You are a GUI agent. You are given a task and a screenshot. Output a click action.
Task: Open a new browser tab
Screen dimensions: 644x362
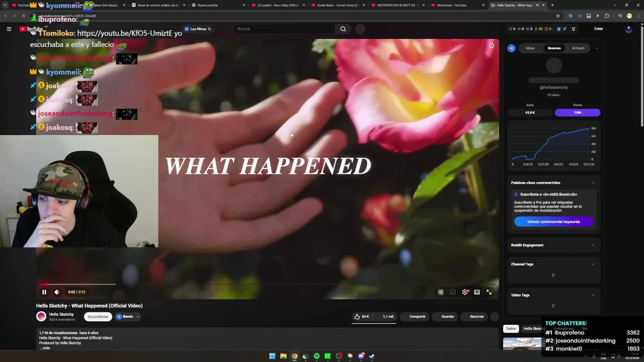pos(552,5)
